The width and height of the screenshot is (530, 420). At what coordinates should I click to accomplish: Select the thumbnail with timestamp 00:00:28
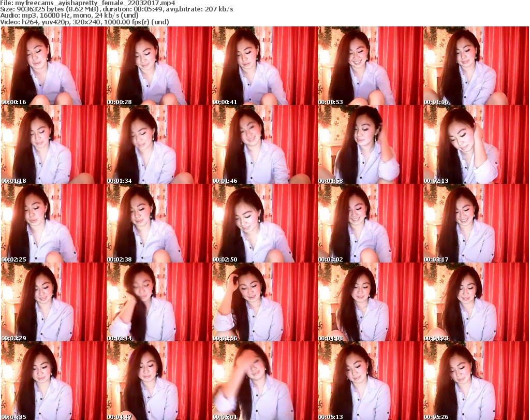click(159, 66)
